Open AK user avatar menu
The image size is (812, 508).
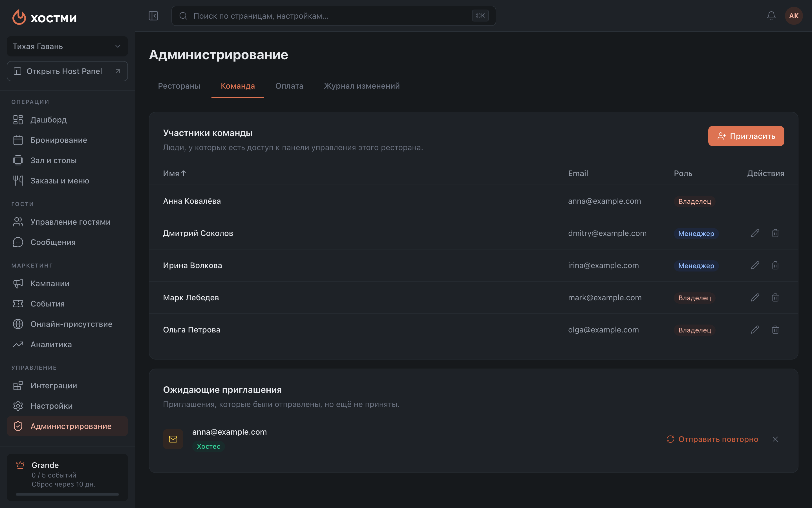[794, 16]
